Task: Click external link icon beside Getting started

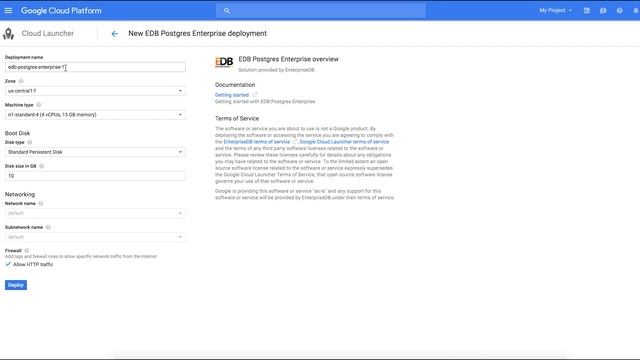Action: [255, 95]
